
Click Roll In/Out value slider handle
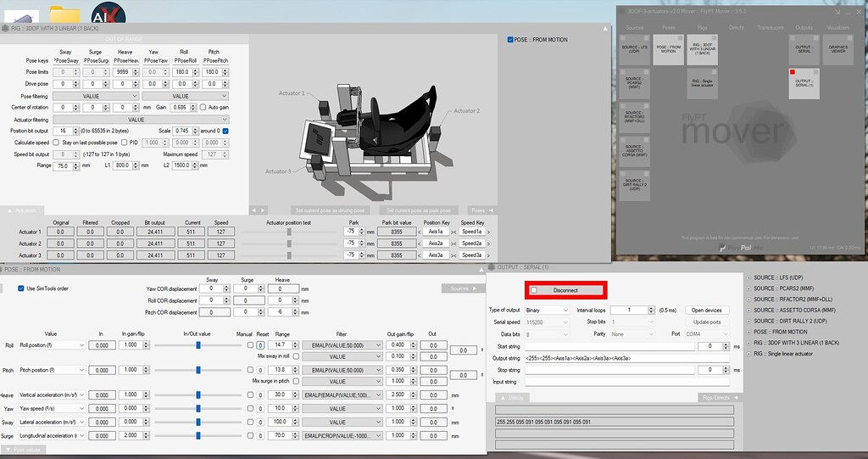pos(198,344)
